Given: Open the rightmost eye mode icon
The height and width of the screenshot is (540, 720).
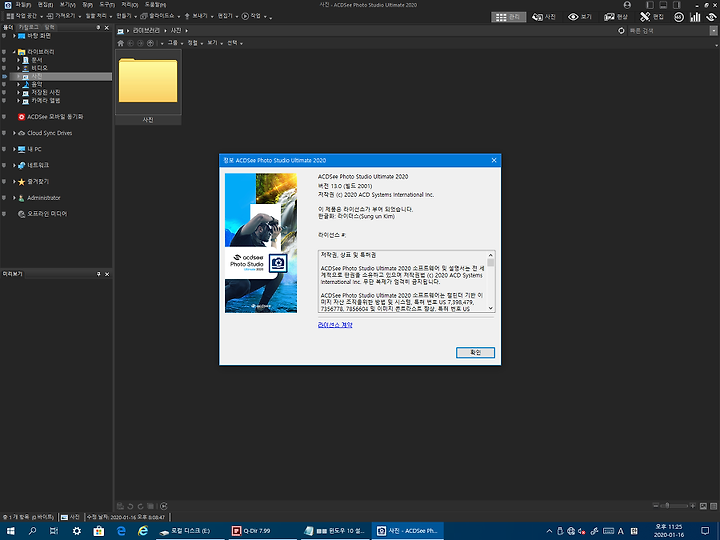Looking at the screenshot, I should [711, 17].
